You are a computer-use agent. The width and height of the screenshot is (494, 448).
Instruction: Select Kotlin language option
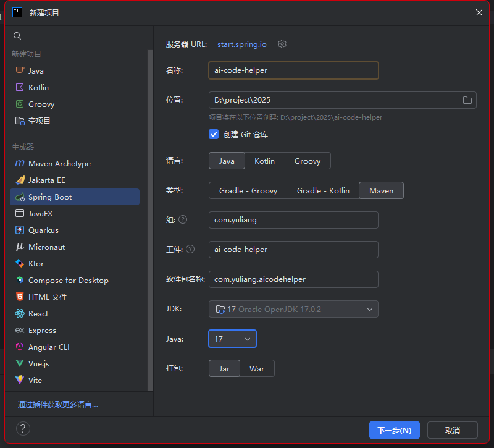pos(264,161)
